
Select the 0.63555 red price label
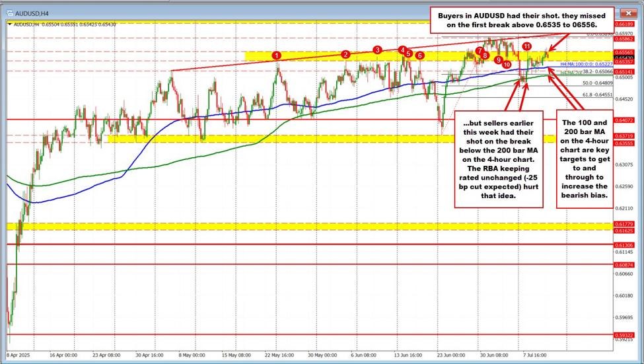[x=624, y=143]
